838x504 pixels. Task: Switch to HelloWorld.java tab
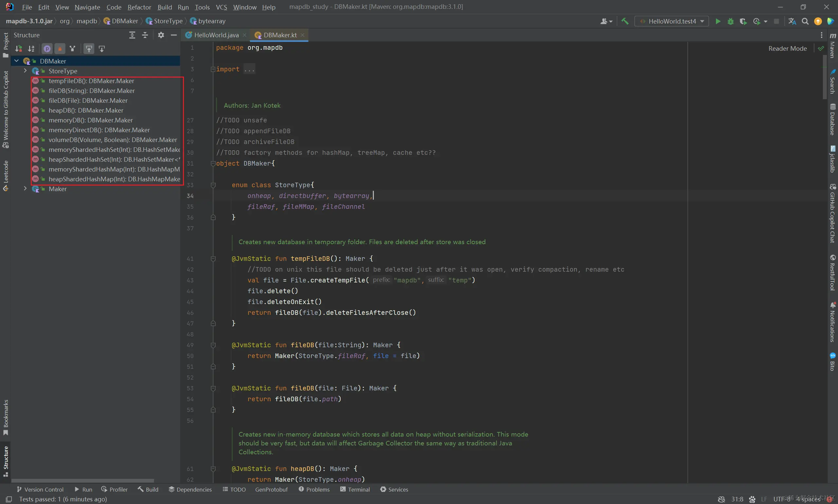[x=216, y=35]
